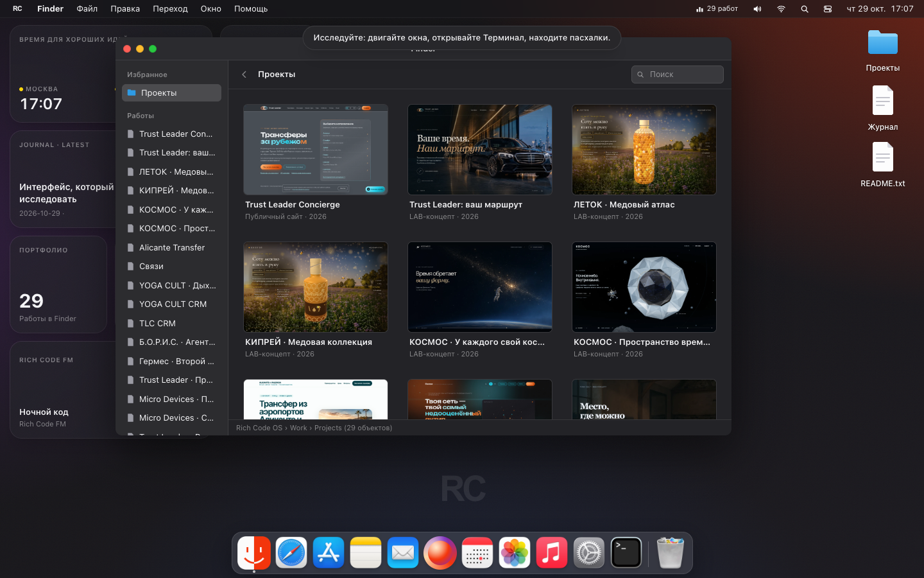Select TLC CRM in the sidebar

pos(171,323)
